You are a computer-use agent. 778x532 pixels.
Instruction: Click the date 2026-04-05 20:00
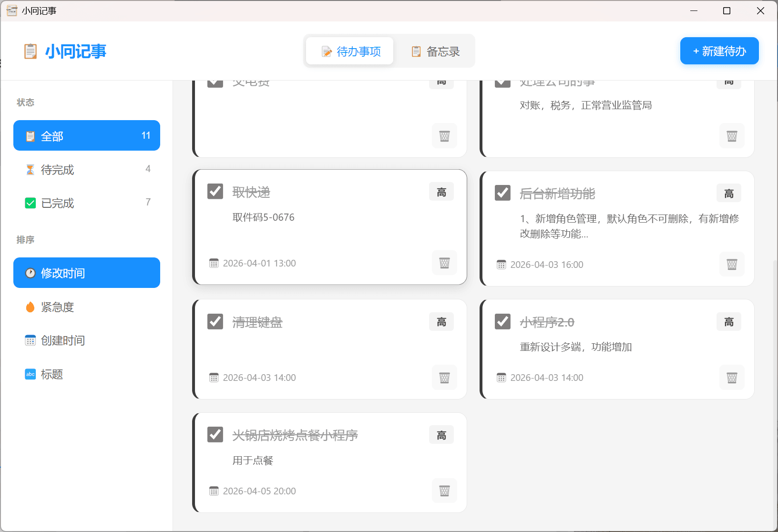(x=259, y=491)
